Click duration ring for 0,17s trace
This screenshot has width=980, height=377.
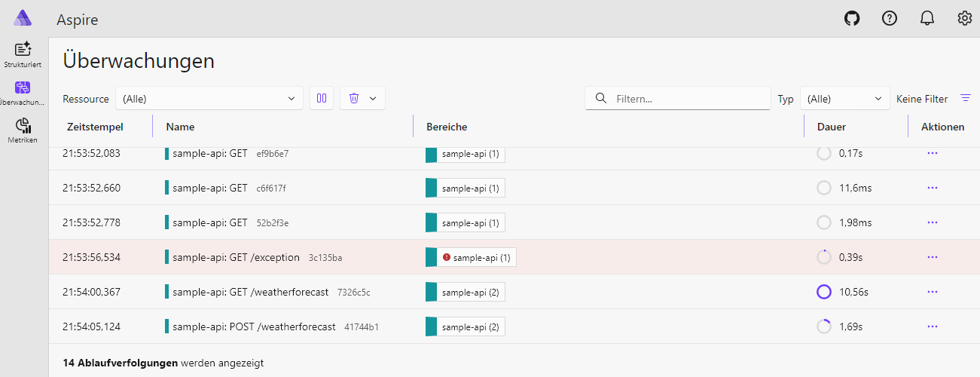pyautogui.click(x=824, y=153)
